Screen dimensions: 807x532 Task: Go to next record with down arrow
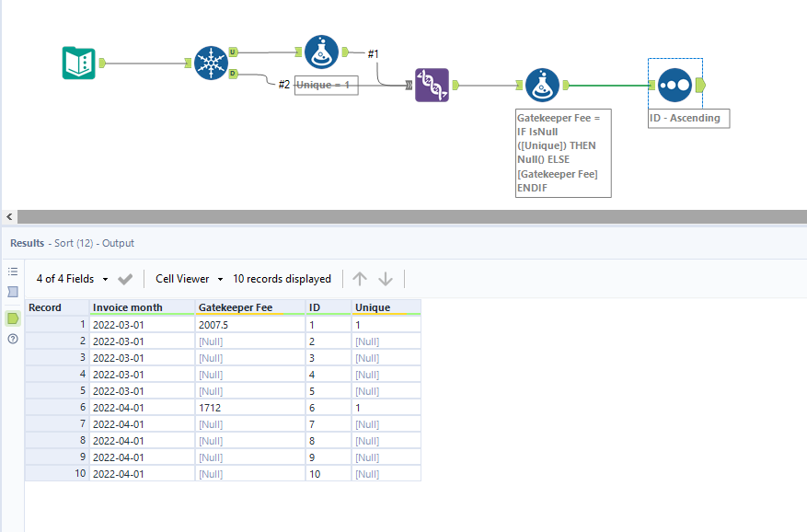(x=386, y=279)
